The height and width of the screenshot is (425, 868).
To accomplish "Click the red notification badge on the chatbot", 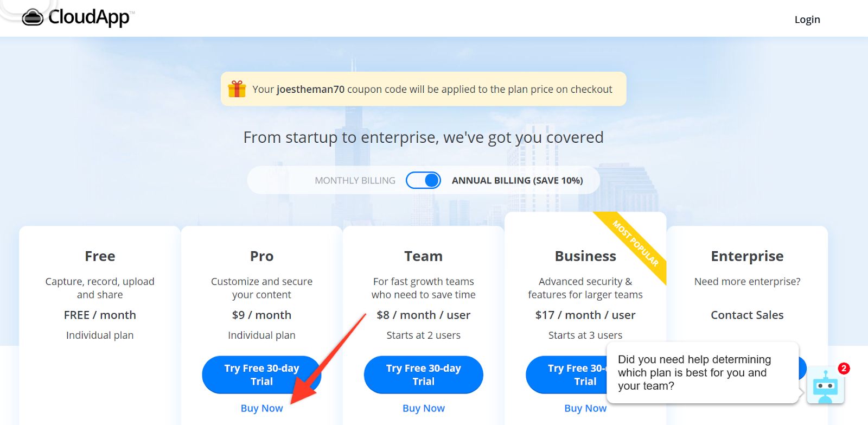I will pos(844,369).
